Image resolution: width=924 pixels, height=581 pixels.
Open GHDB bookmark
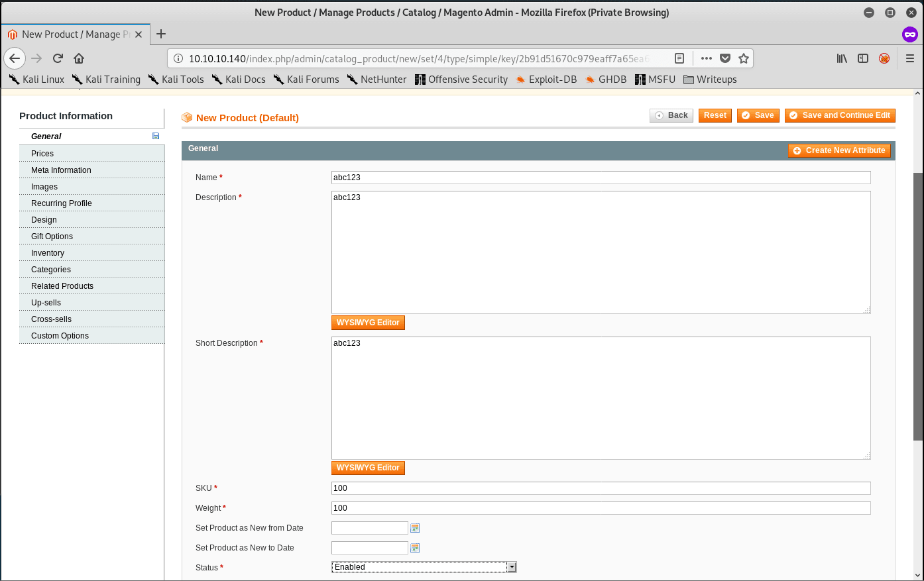[x=606, y=79]
